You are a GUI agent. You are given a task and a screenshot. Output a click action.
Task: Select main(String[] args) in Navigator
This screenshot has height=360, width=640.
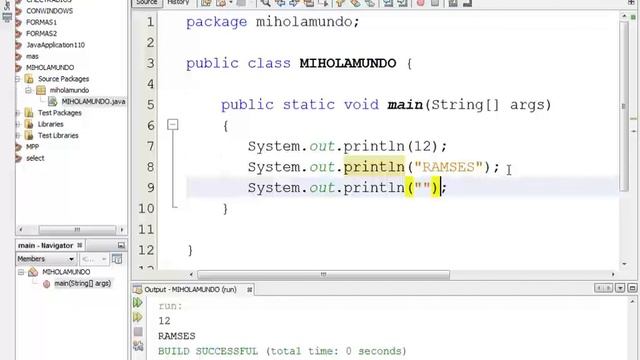point(82,283)
